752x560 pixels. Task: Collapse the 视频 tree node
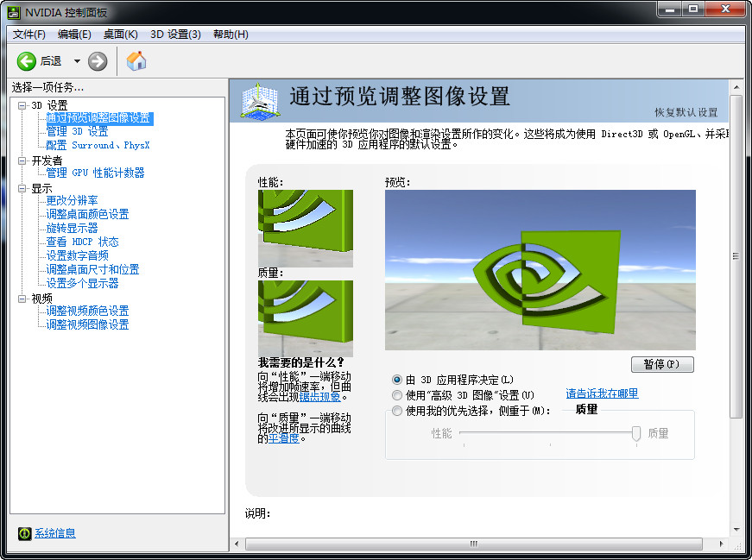[22, 299]
